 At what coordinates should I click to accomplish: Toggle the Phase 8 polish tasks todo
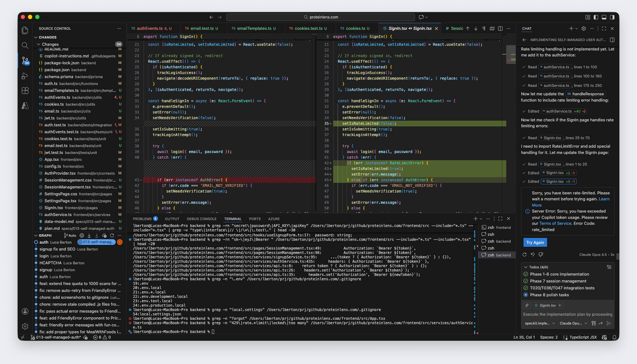(525, 295)
